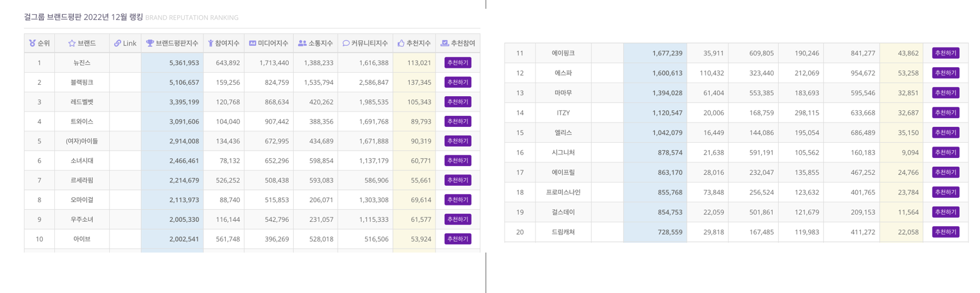Image resolution: width=980 pixels, height=293 pixels.
Task: Click the recommendation index 9,094
Action: [910, 153]
